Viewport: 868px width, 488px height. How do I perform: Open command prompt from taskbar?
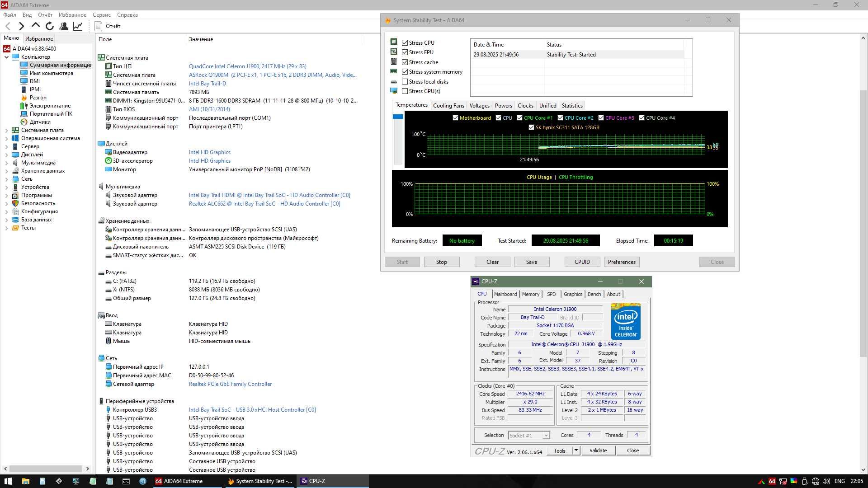pos(126,481)
